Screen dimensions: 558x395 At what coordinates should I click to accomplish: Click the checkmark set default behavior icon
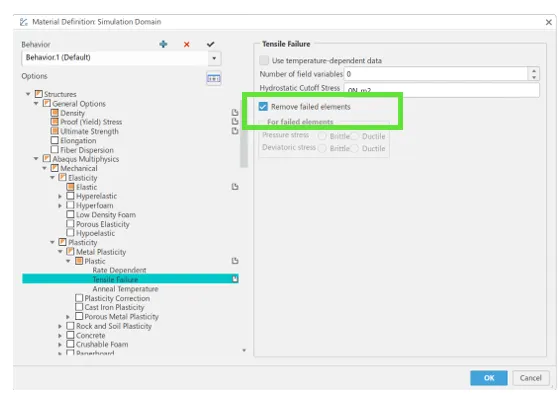(x=210, y=44)
